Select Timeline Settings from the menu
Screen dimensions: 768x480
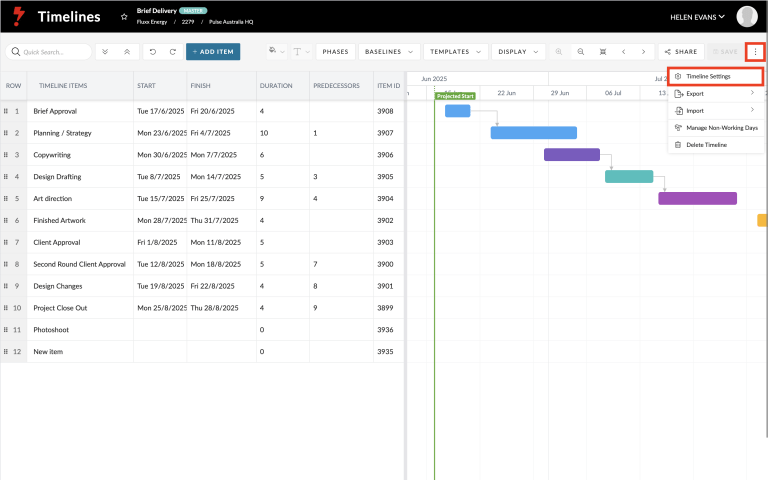pos(715,76)
